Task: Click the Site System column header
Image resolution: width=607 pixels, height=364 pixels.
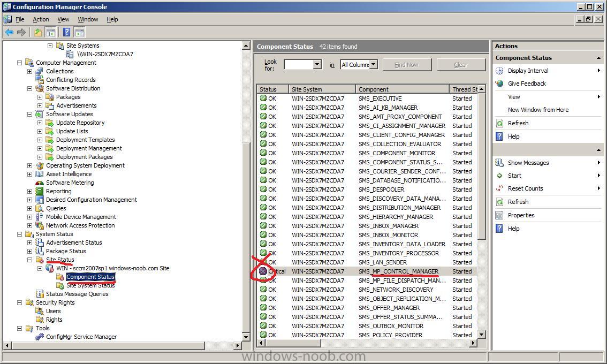Action: [322, 89]
